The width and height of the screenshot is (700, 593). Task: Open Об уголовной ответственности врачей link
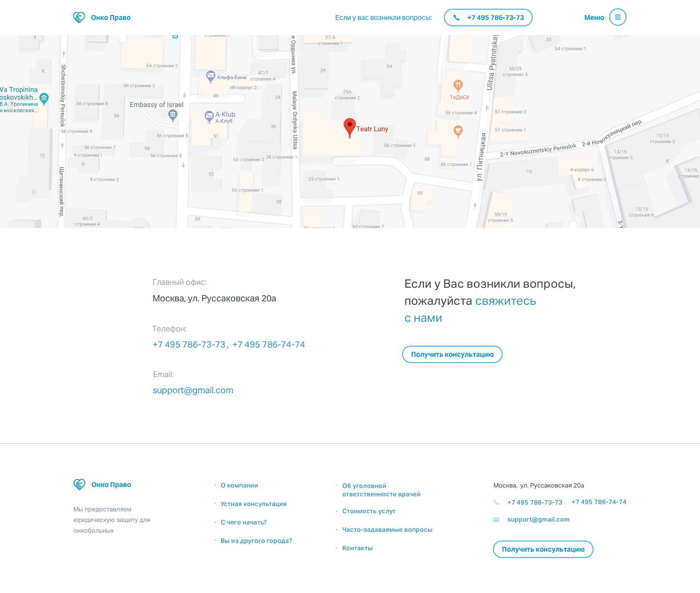[382, 490]
